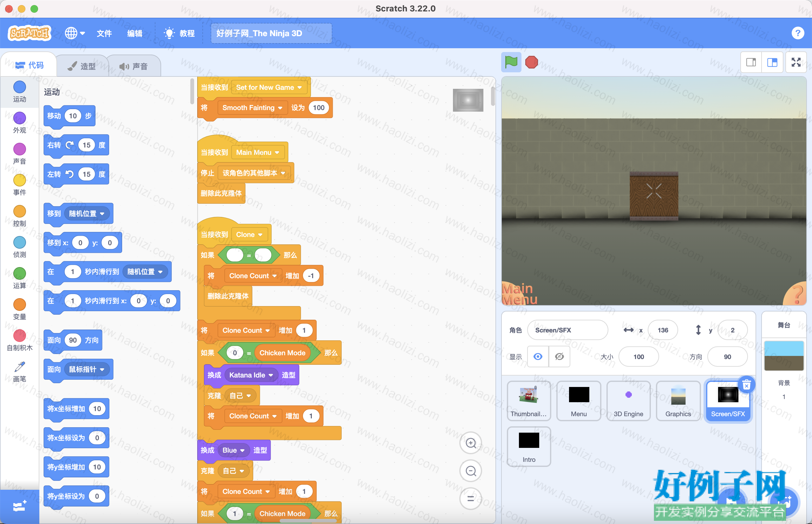This screenshot has height=524, width=812.
Task: Open the Clone message dropdown
Action: tap(249, 235)
